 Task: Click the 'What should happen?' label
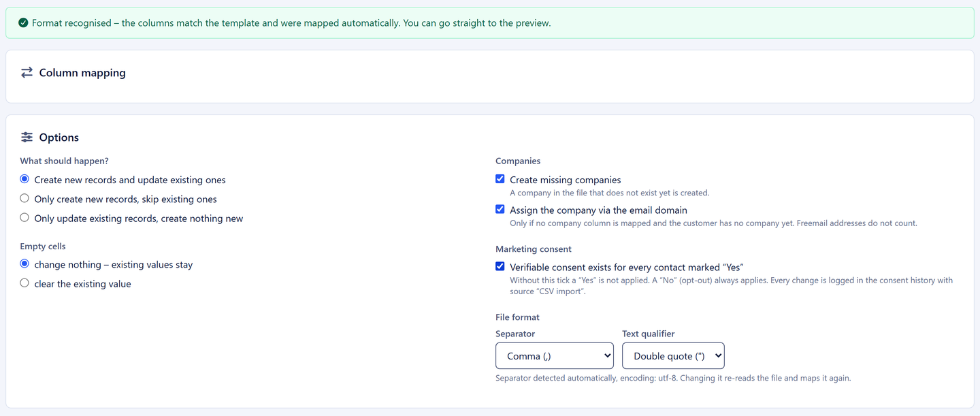point(64,161)
